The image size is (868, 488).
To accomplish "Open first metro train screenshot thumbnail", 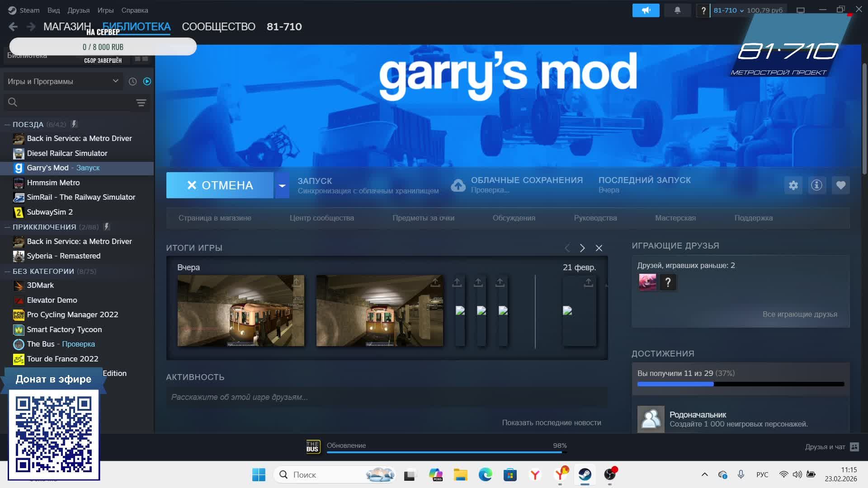I will pyautogui.click(x=241, y=311).
